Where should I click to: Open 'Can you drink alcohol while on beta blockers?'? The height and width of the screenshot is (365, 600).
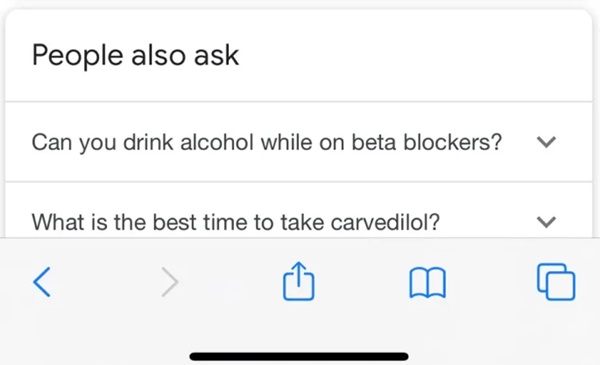pos(298,142)
